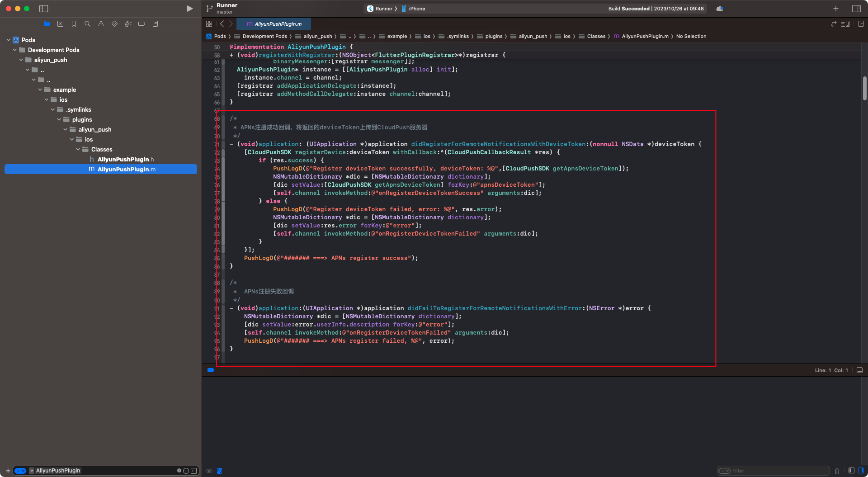Open the Test navigator diamond icon

click(x=114, y=24)
